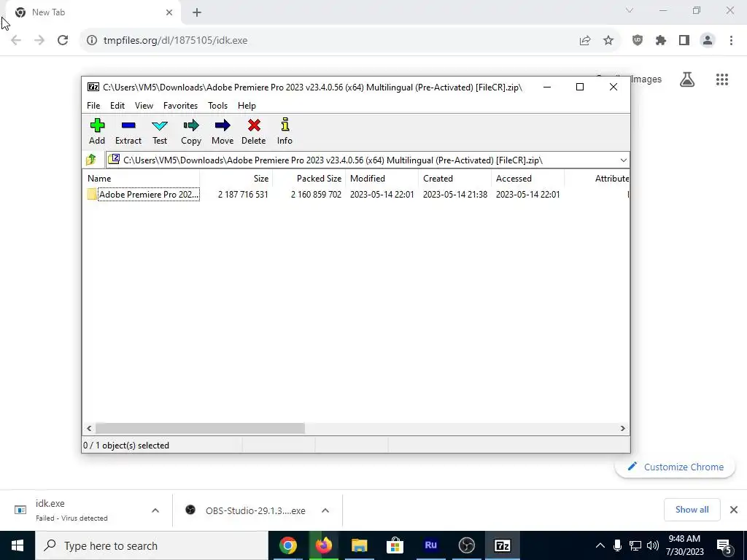This screenshot has height=560, width=747.
Task: Open the File menu in 7-Zip
Action: click(93, 106)
